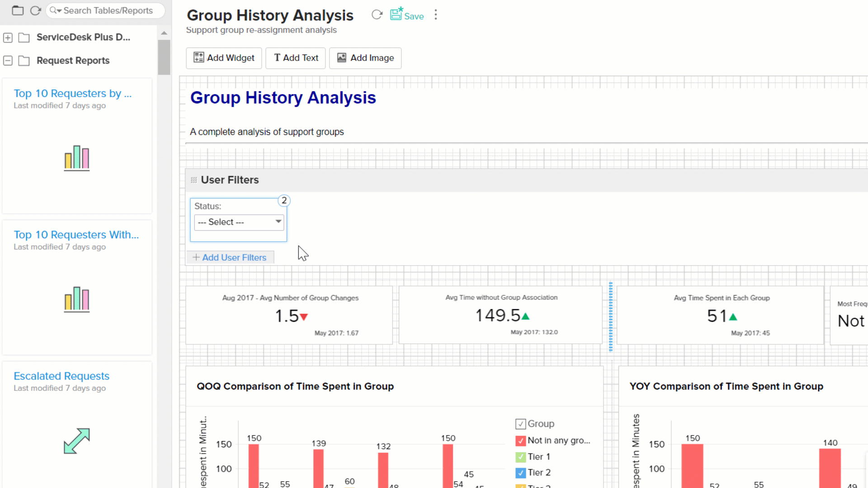This screenshot has height=488, width=868.
Task: Uncheck the Tier 2 legend checkbox
Action: [x=521, y=473]
